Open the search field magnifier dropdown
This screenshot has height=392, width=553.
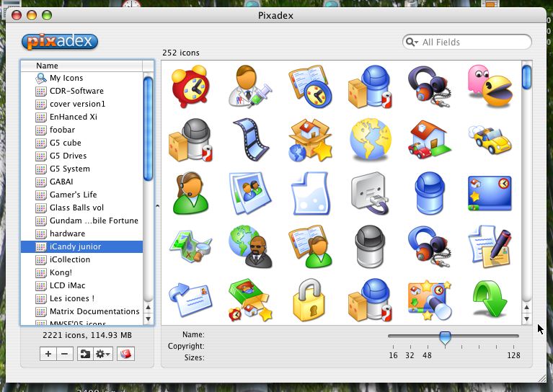coord(412,43)
